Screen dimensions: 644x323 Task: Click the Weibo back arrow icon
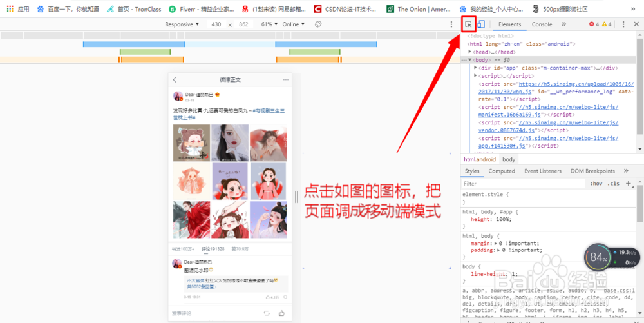175,80
